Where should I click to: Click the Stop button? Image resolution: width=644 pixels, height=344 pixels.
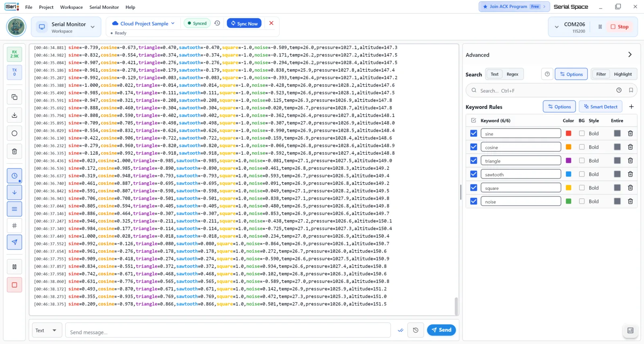point(620,27)
